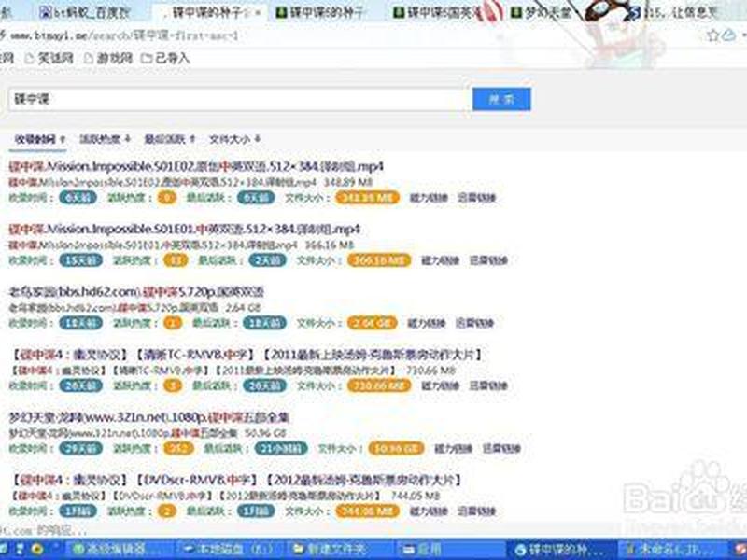Open the 游戏网 bookmark
Viewport: 747px width, 560px height.
tap(108, 58)
